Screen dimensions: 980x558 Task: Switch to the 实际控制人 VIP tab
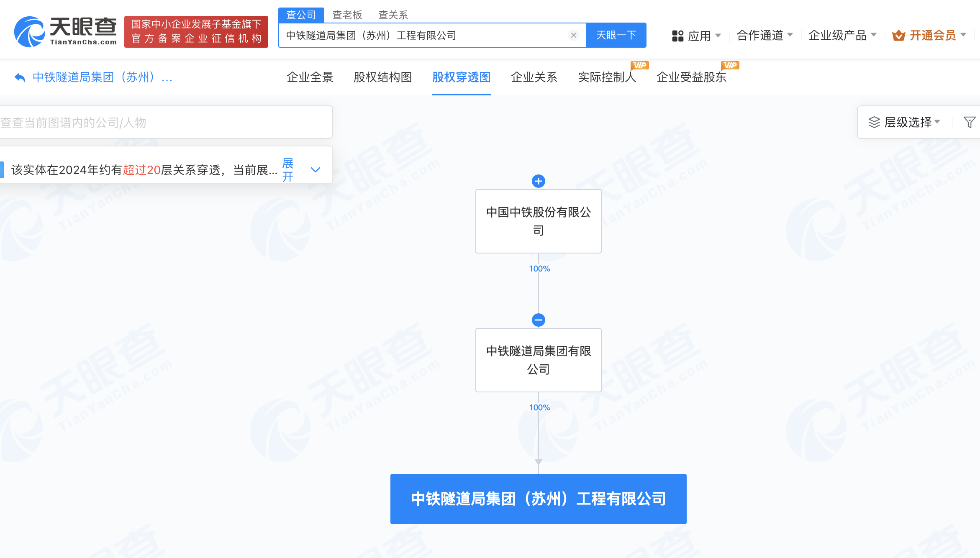tap(607, 77)
